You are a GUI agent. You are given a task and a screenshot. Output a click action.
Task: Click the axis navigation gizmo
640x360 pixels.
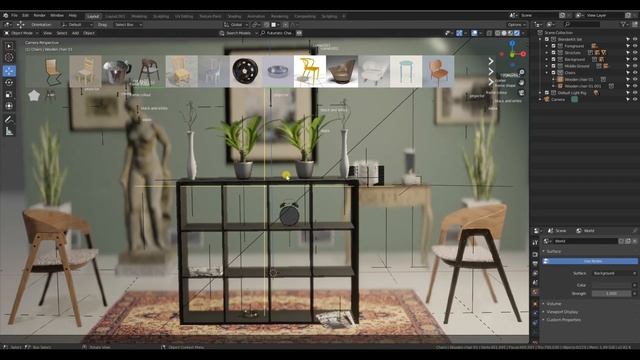click(x=512, y=53)
